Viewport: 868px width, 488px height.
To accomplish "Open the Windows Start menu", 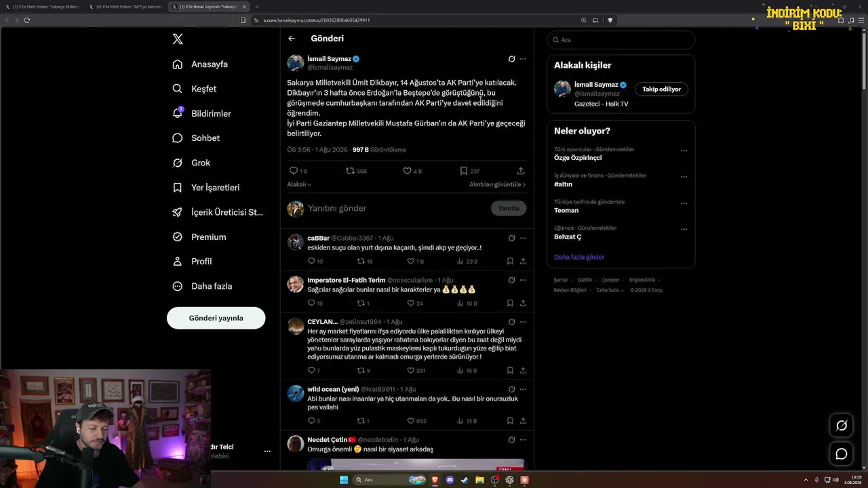I will 344,480.
